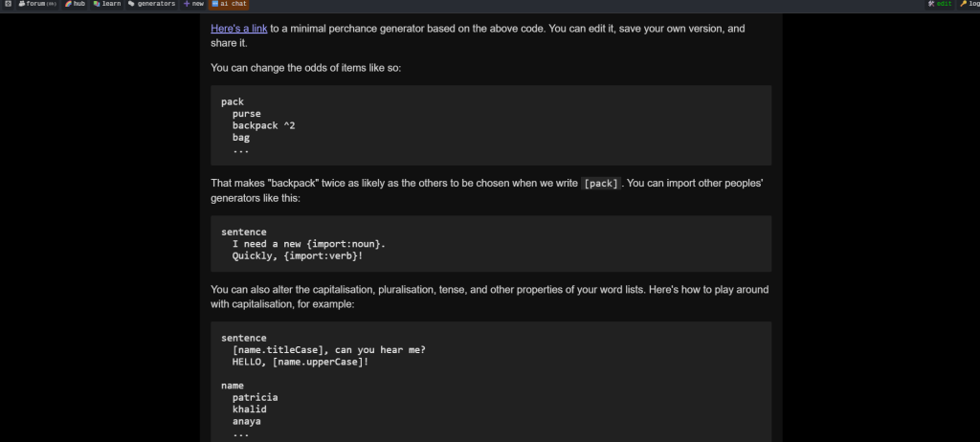Click the dice icon at the top-left

point(8,4)
